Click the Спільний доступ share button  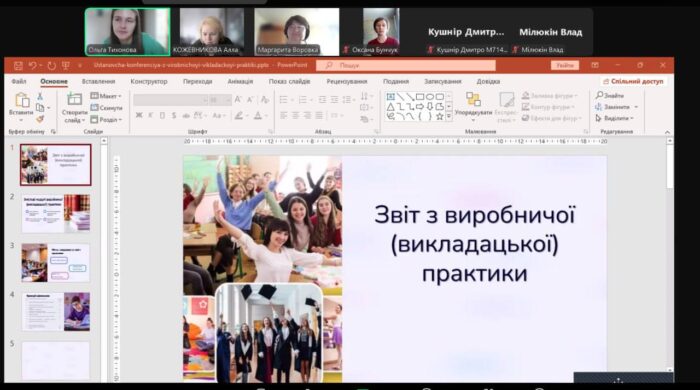(x=633, y=81)
